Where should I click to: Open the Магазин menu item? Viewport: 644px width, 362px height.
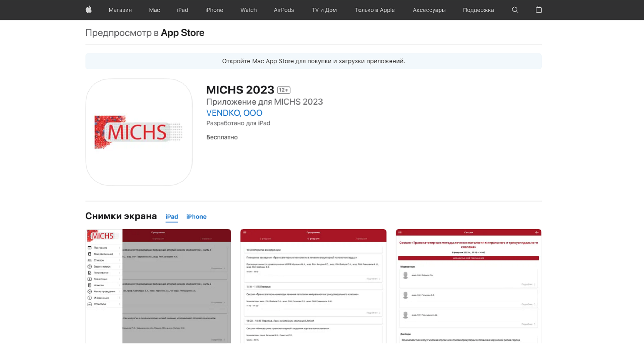click(120, 10)
